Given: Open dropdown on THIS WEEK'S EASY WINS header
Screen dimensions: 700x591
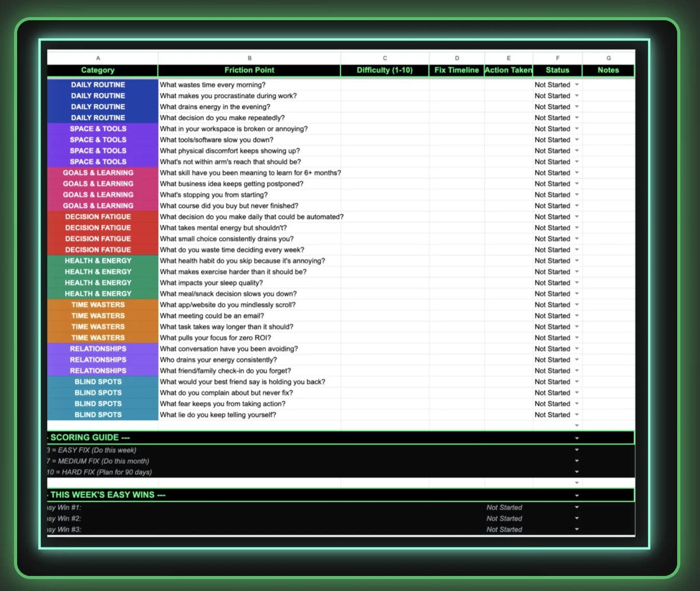Looking at the screenshot, I should coord(577,495).
